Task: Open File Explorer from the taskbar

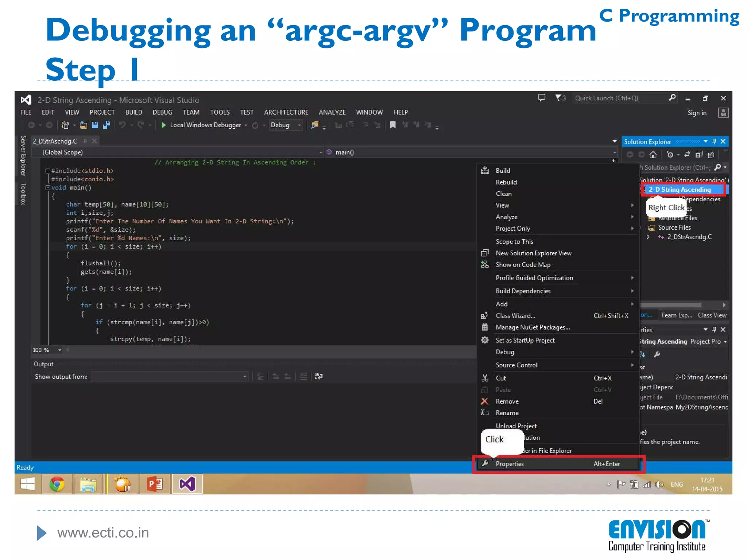Action: click(x=88, y=484)
